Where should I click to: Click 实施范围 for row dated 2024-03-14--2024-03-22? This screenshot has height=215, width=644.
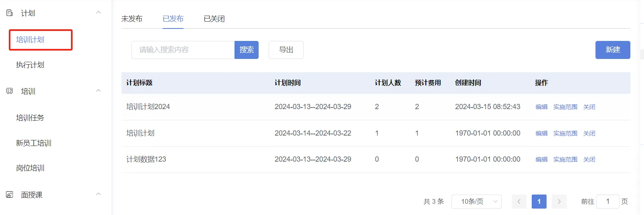pyautogui.click(x=565, y=133)
